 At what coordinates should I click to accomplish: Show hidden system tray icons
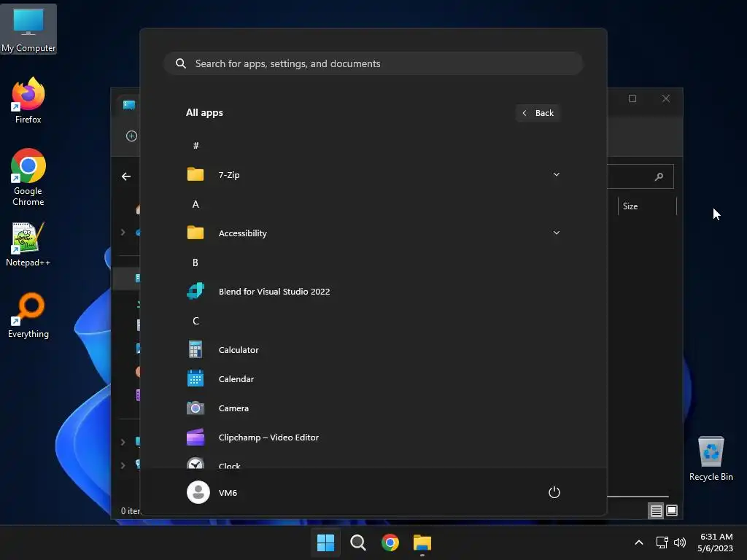coord(639,542)
